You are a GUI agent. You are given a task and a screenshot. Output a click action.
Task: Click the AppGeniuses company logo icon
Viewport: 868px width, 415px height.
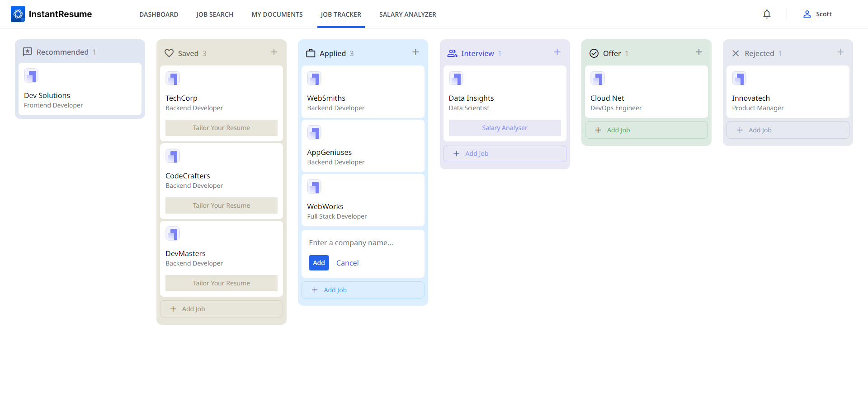(314, 133)
